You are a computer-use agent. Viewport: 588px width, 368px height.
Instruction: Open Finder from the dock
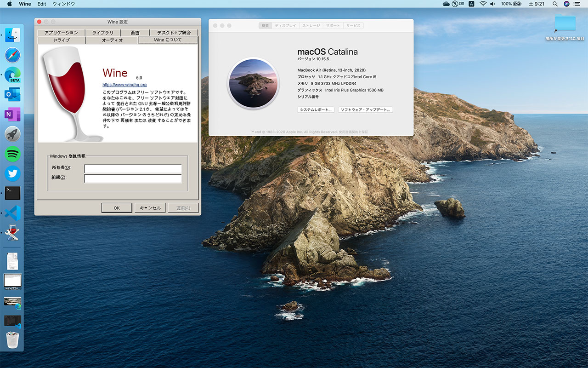coord(12,35)
